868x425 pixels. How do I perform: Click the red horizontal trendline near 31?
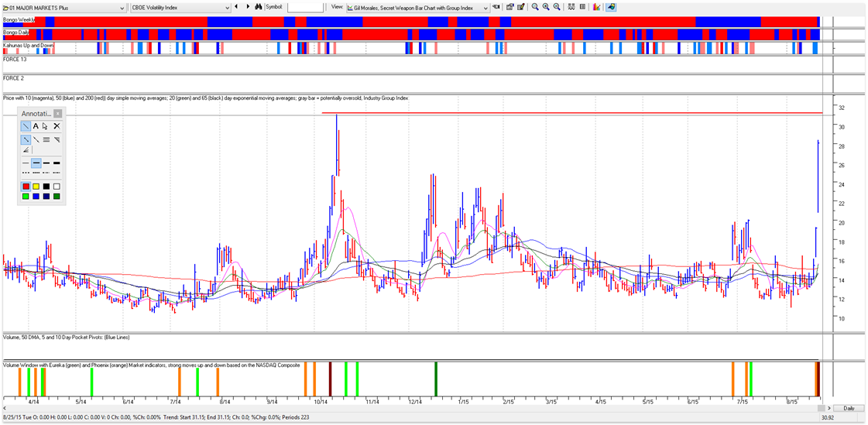click(x=572, y=113)
